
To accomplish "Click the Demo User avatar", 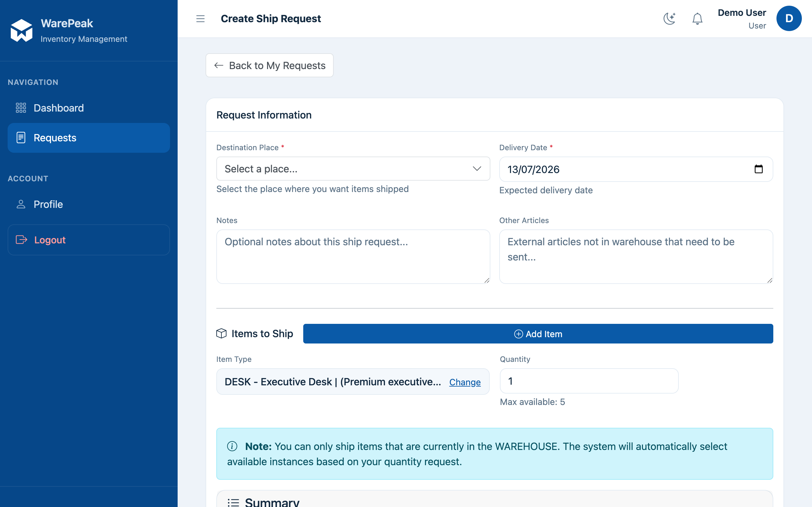I will pos(789,18).
